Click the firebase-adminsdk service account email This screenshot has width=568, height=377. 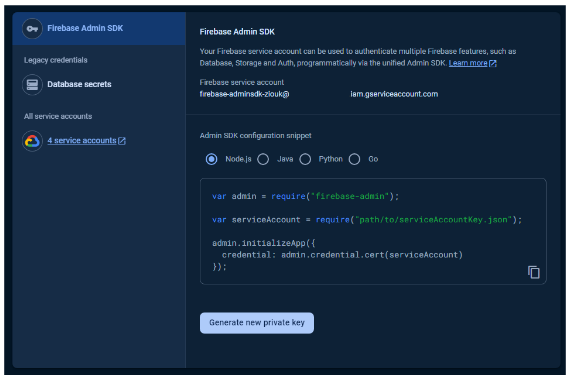(x=245, y=94)
